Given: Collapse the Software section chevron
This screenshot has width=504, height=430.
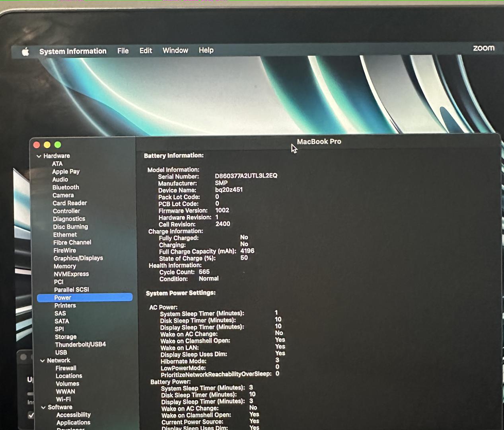Looking at the screenshot, I should click(44, 407).
